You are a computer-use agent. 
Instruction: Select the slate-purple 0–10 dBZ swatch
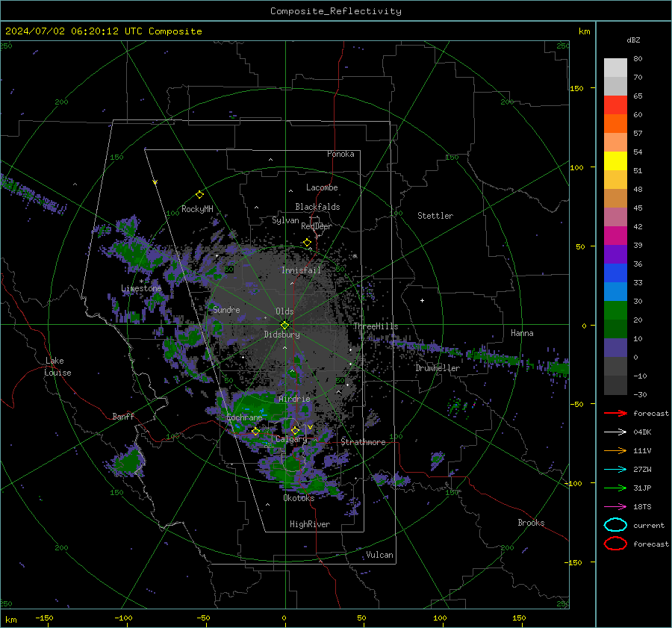tap(615, 348)
